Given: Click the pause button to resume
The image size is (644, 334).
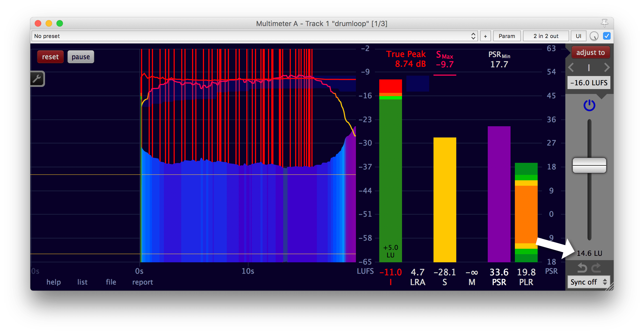Looking at the screenshot, I should click(81, 57).
